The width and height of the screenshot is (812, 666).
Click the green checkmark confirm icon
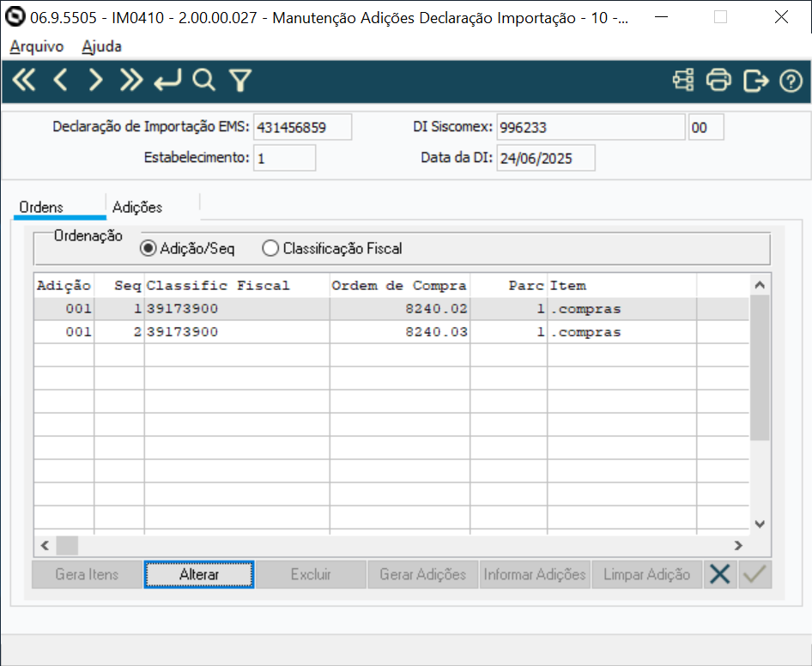pyautogui.click(x=754, y=574)
